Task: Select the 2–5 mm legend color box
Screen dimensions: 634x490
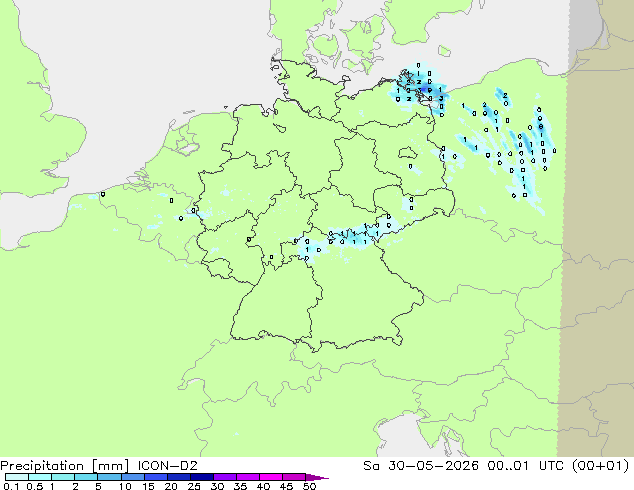Action: coord(86,477)
